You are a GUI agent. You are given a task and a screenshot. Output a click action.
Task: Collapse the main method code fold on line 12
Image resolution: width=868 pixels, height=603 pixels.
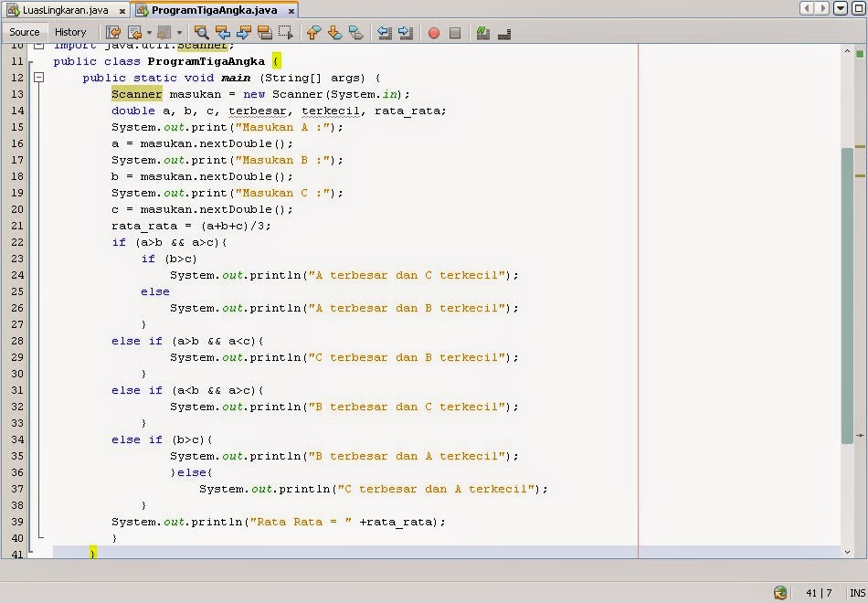[x=39, y=78]
